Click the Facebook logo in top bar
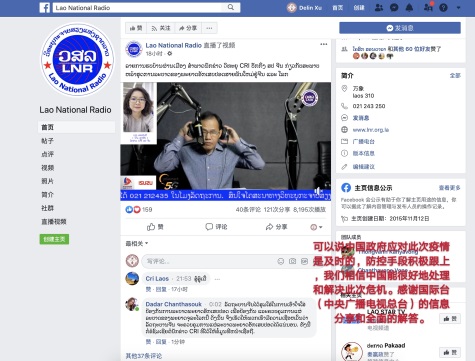The height and width of the screenshot is (361, 475). coord(45,7)
